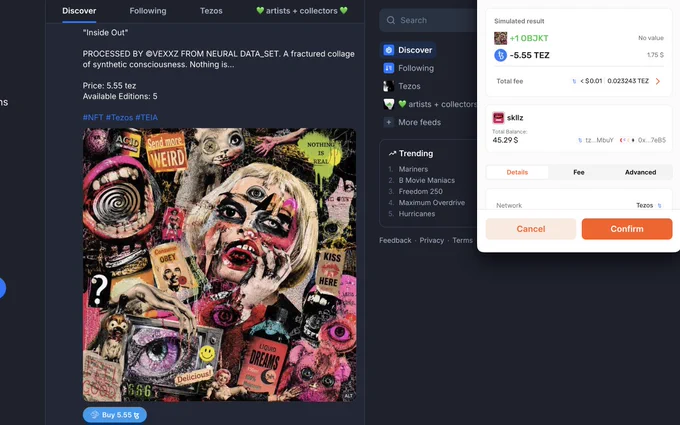The image size is (680, 425).
Task: Click the +1 OBJKT simulated result text
Action: (x=529, y=38)
